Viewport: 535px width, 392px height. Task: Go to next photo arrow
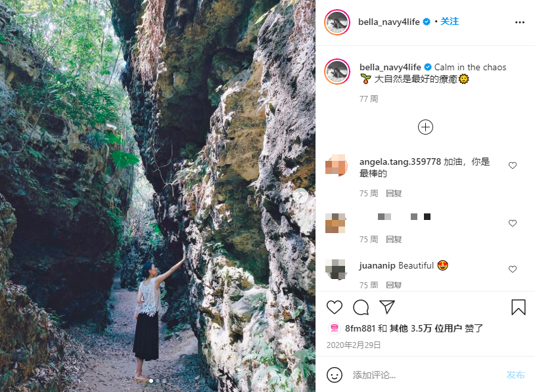[300, 196]
